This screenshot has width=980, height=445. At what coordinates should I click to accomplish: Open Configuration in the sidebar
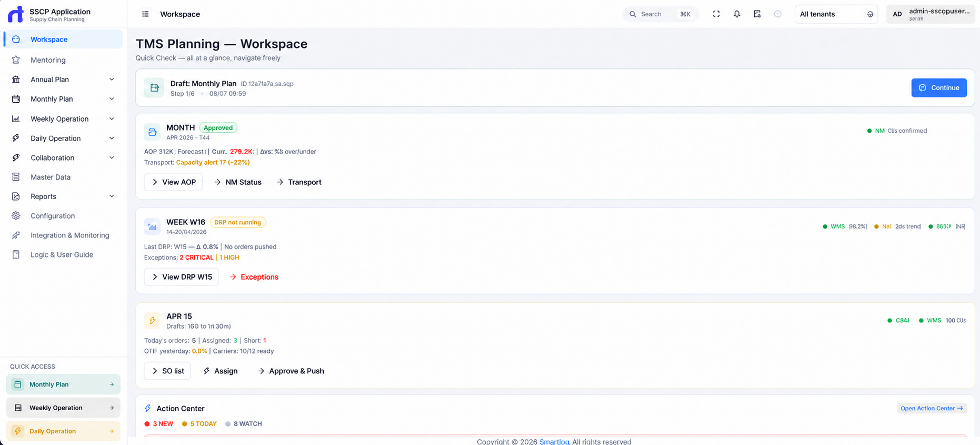tap(63, 216)
